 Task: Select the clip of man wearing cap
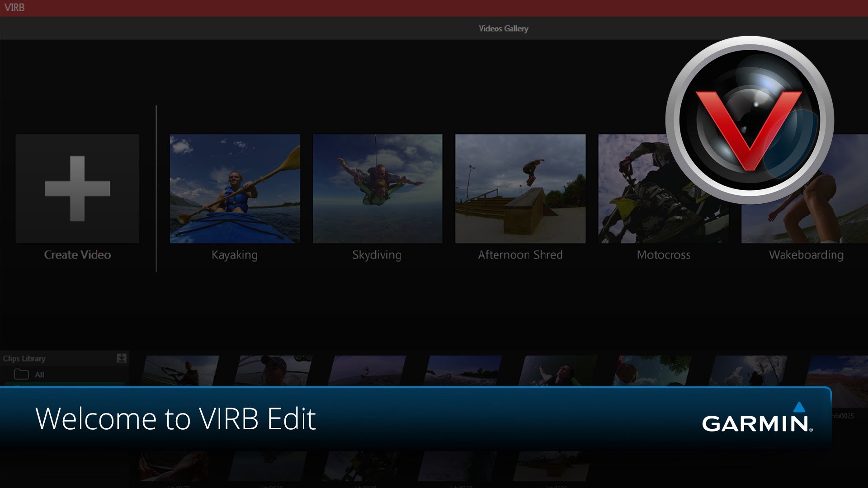pos(274,371)
